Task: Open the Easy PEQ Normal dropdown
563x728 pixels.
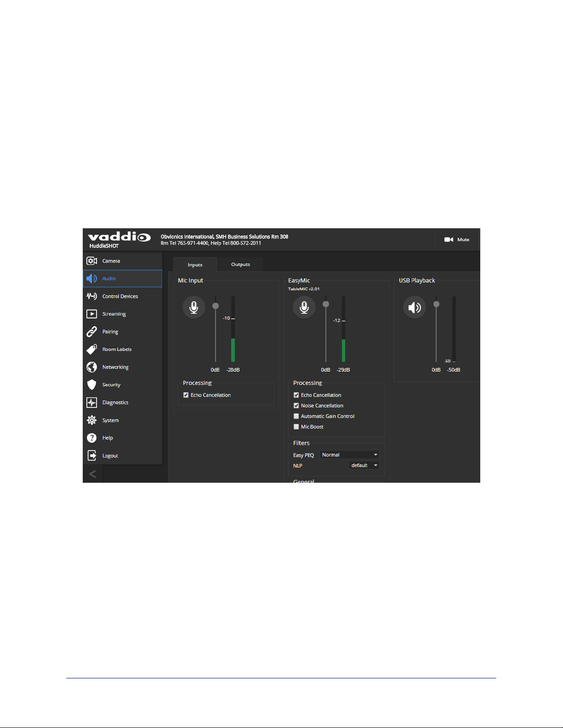Action: tap(349, 455)
